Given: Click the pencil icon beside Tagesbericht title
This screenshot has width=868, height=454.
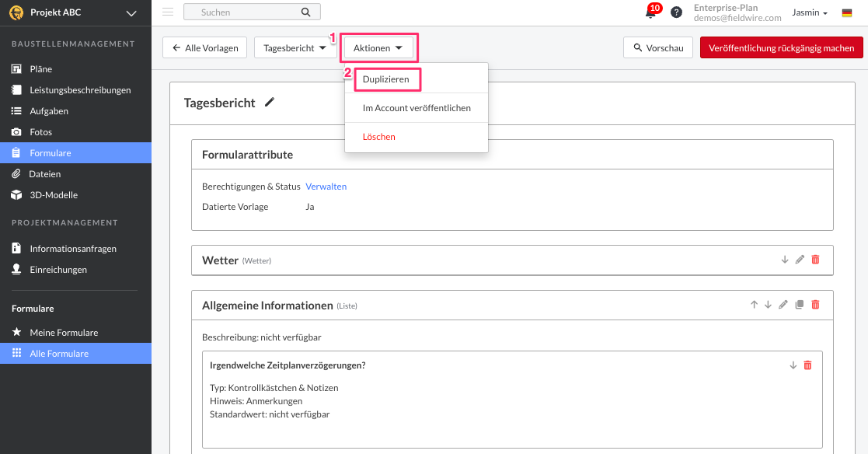Looking at the screenshot, I should (270, 102).
